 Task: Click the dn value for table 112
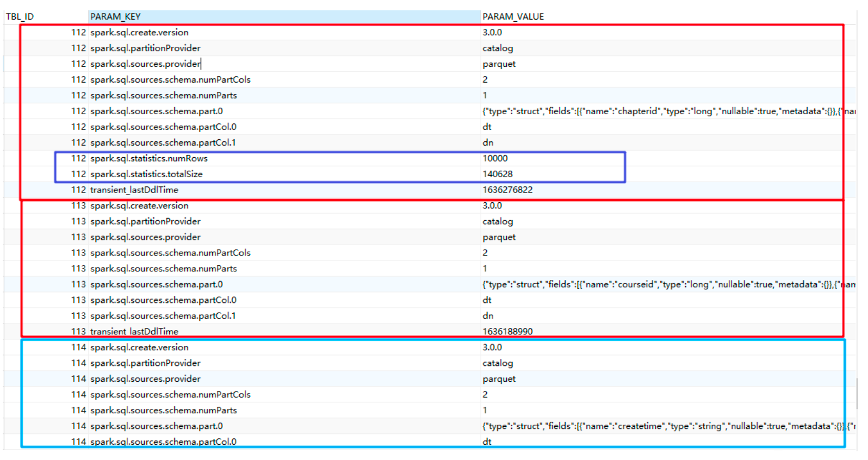(488, 143)
